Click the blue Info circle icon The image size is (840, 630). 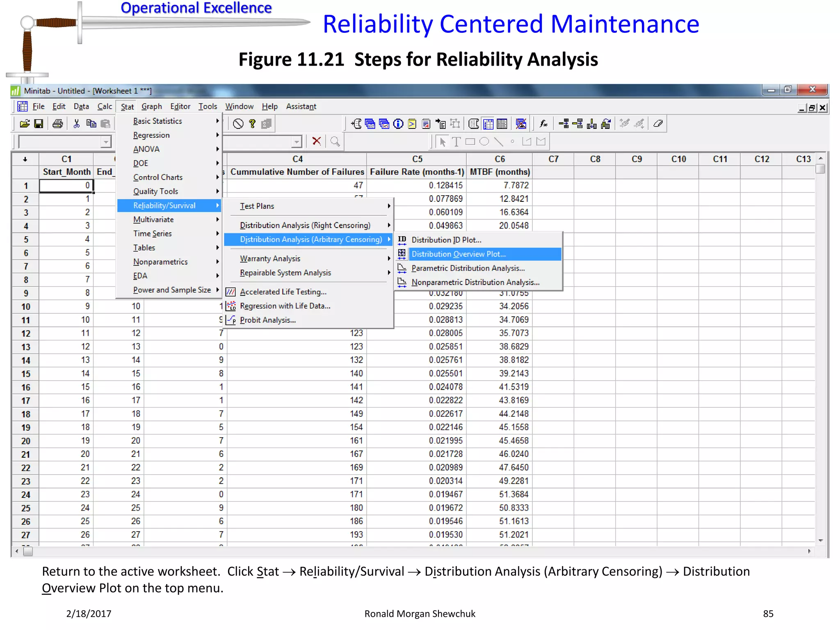[398, 124]
